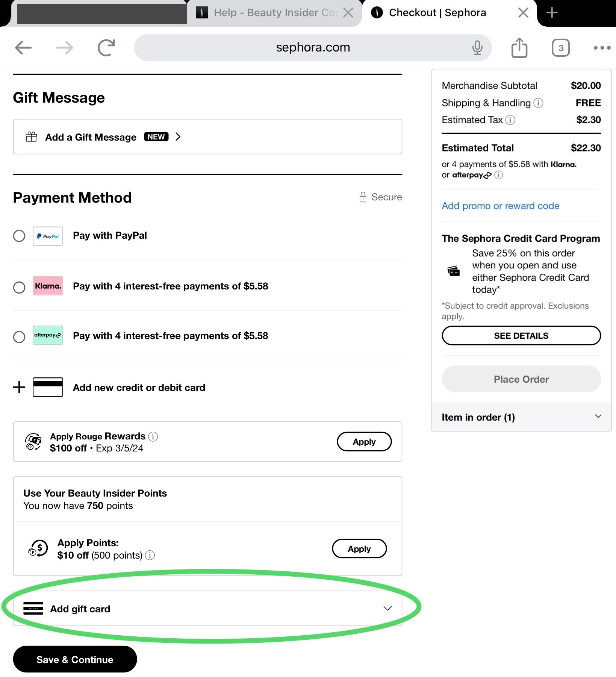Select Pay with PayPal option
Screen dimensions: 616x677
point(19,236)
